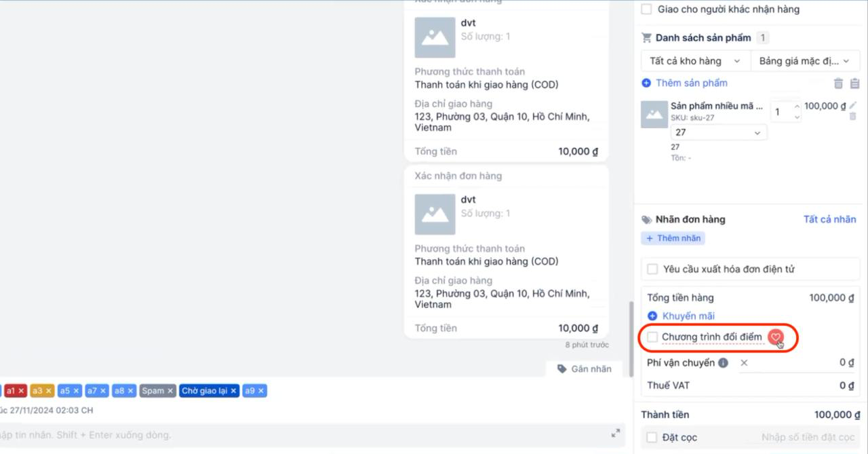Enable Yêu cầu xuất hóa đơn điện tử
The width and height of the screenshot is (868, 454).
652,269
